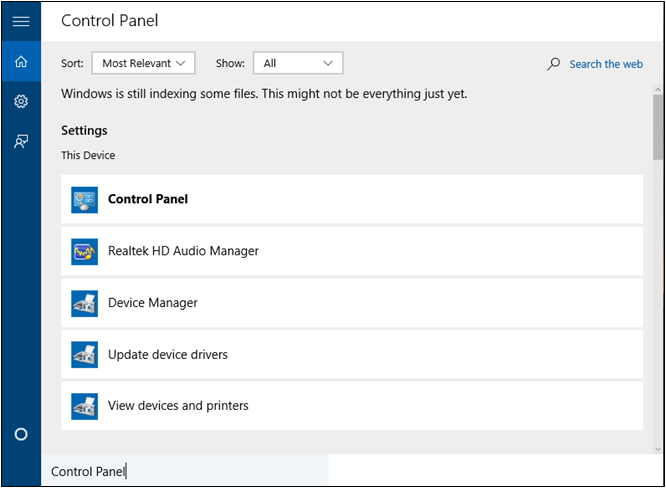Click the Device Manager icon
The height and width of the screenshot is (488, 666).
click(85, 303)
